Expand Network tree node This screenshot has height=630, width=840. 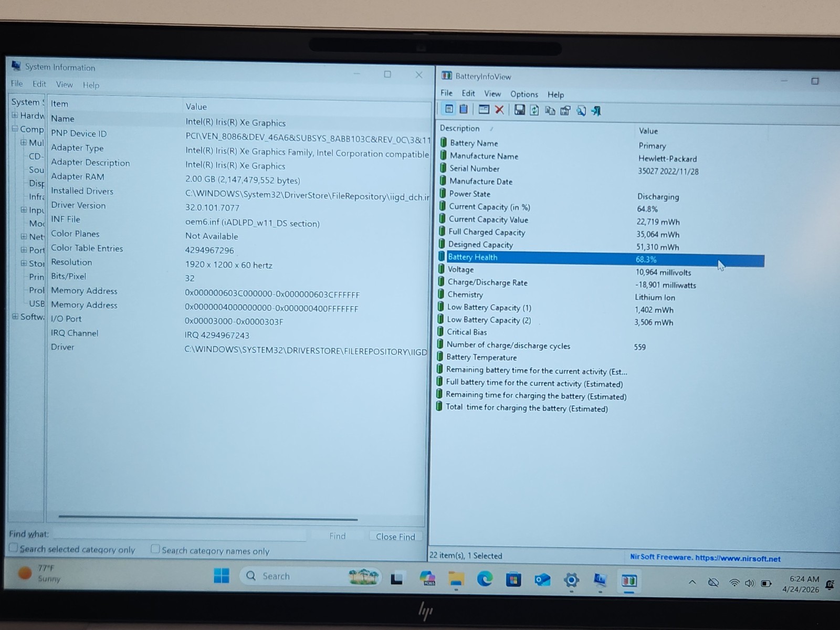(24, 236)
